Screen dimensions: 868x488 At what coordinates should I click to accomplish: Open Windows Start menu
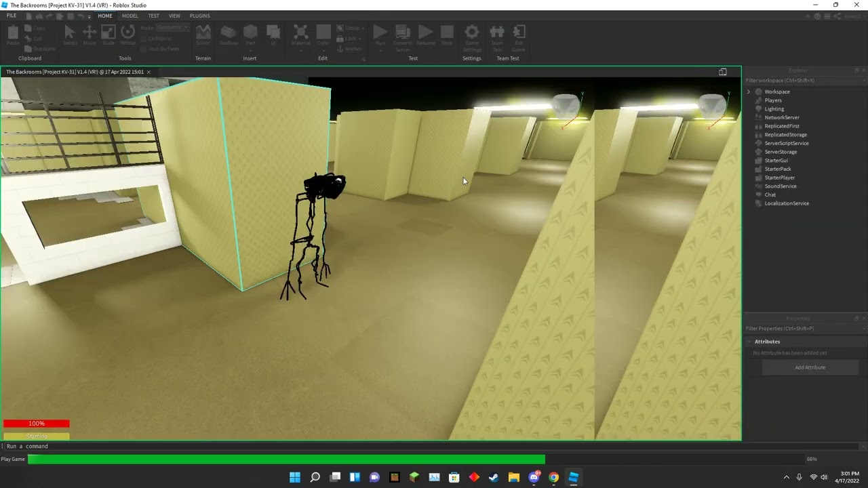click(295, 477)
